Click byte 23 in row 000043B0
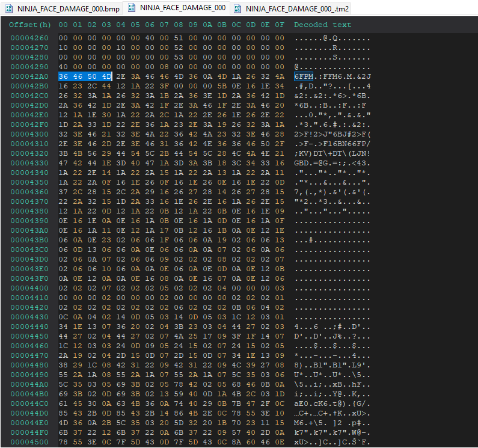 tap(106, 240)
